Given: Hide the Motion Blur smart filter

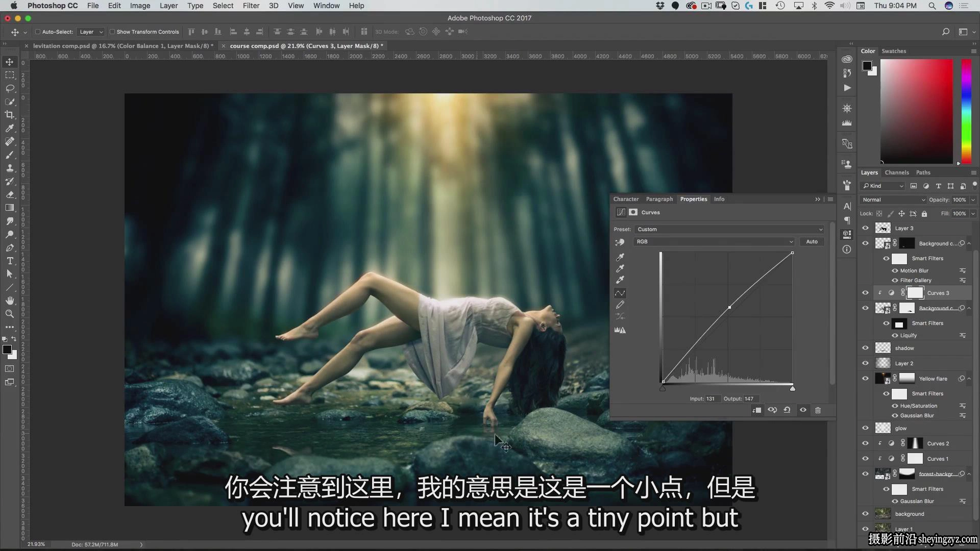Looking at the screenshot, I should pos(895,270).
